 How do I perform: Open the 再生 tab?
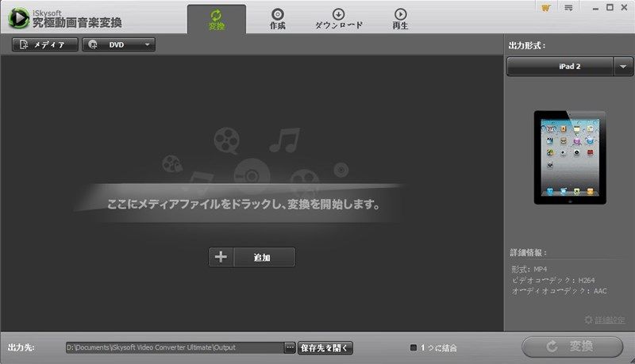coord(400,19)
